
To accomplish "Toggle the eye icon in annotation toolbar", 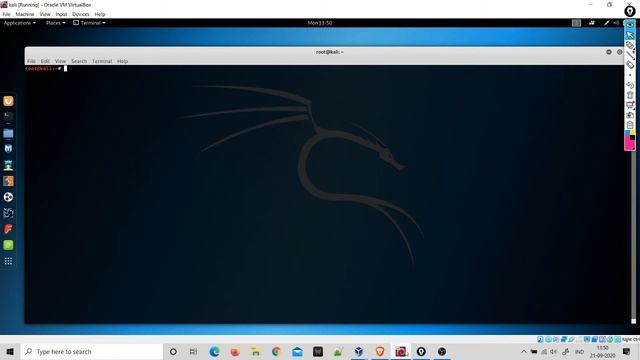I will tap(630, 25).
